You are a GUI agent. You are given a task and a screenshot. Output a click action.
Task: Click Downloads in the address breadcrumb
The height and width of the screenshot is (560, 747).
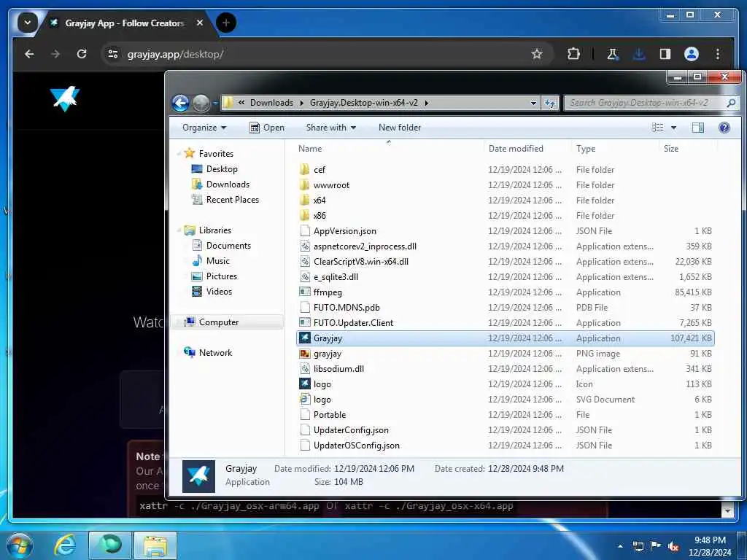point(271,103)
